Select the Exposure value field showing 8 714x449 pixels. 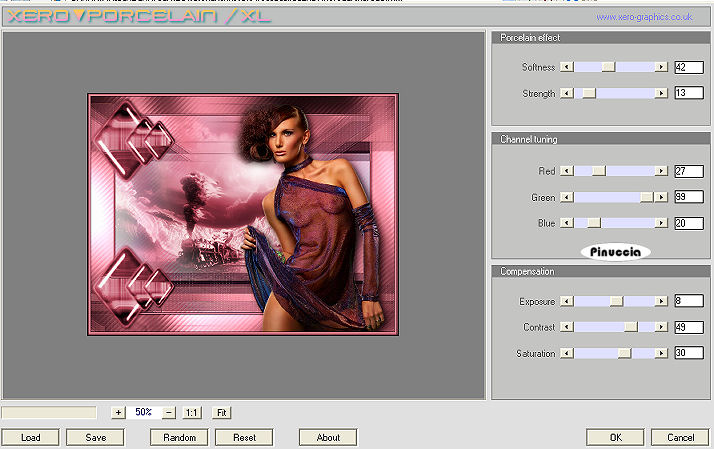(x=689, y=301)
